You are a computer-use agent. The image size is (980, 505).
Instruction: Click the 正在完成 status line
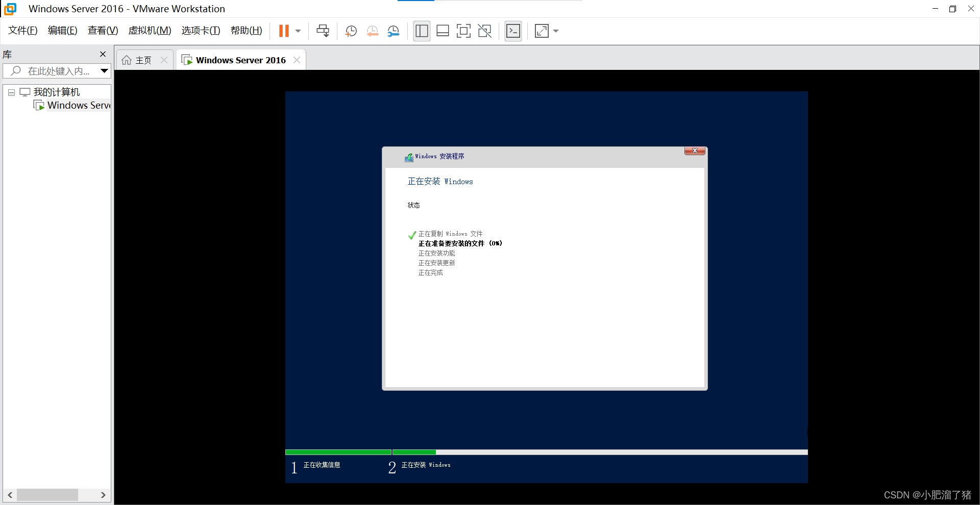click(430, 272)
